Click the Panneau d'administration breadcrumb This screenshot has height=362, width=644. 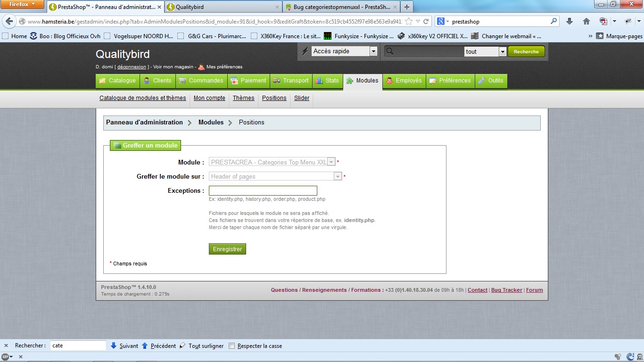pyautogui.click(x=144, y=122)
